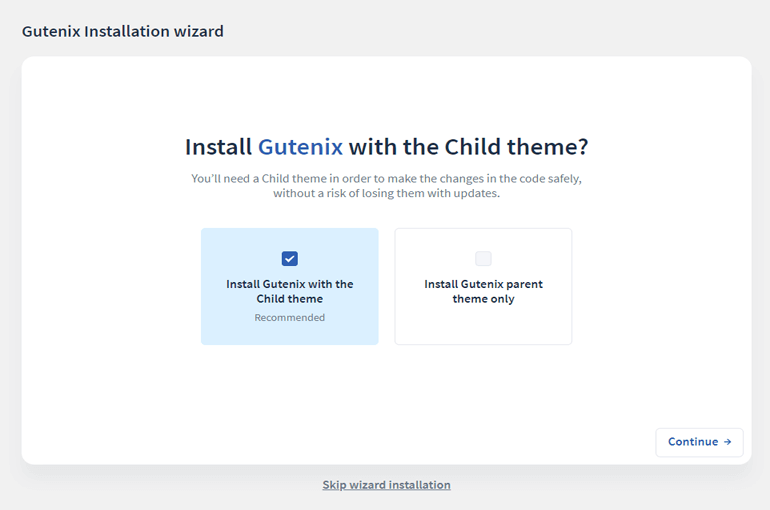
Task: Click the 'Install Gutenix with the Child theme?' heading
Action: (x=386, y=147)
